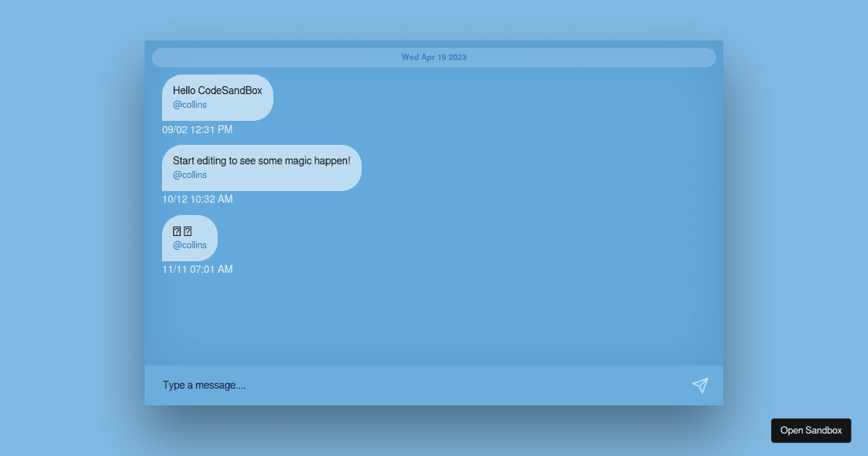Click the 09/02 12:31 PM timestamp

click(197, 130)
